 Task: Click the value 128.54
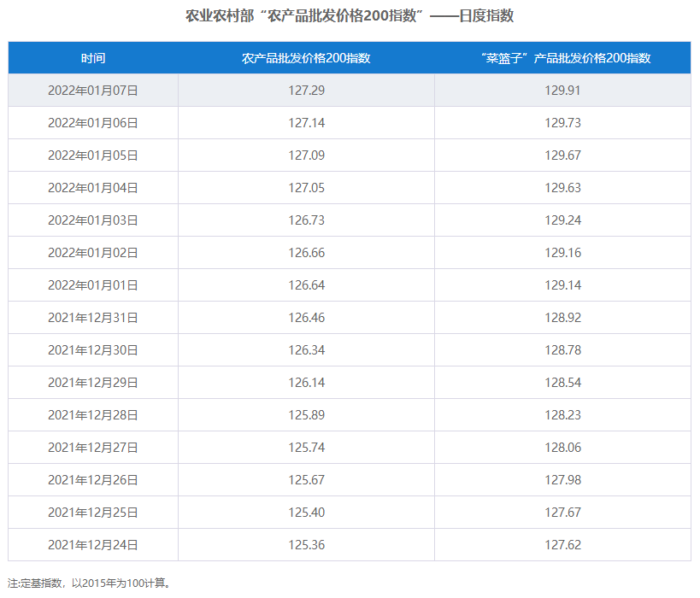coord(562,383)
